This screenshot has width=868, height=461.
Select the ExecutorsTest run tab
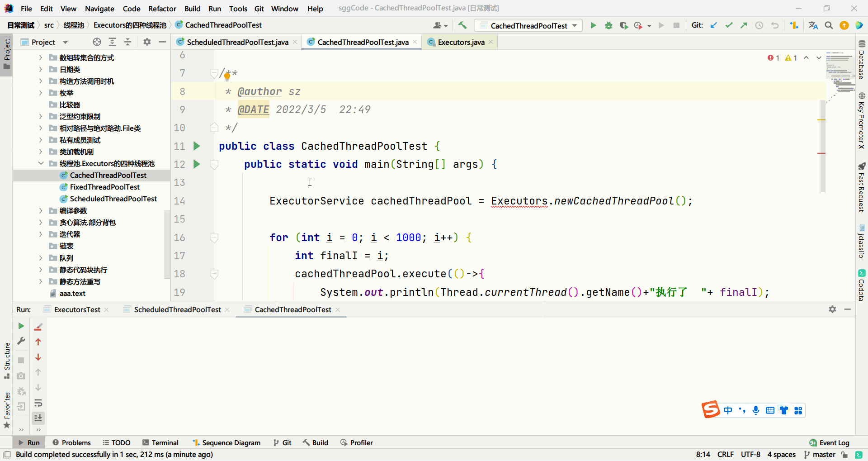tap(77, 309)
